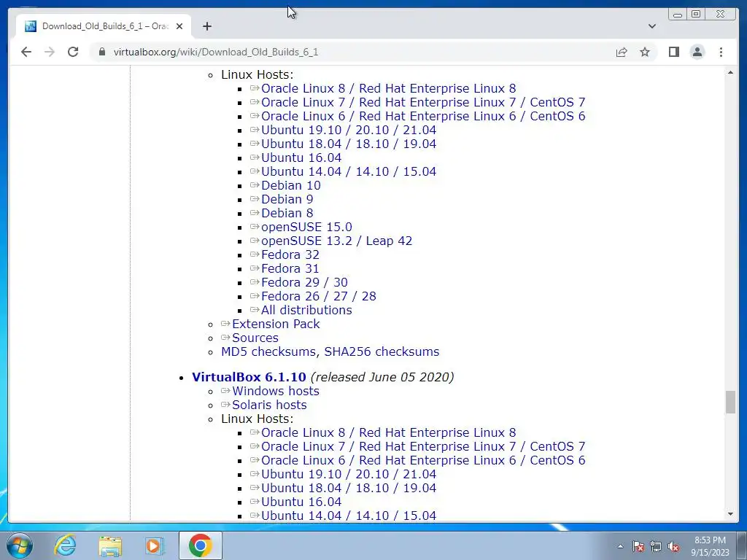Open a new tab

(206, 26)
